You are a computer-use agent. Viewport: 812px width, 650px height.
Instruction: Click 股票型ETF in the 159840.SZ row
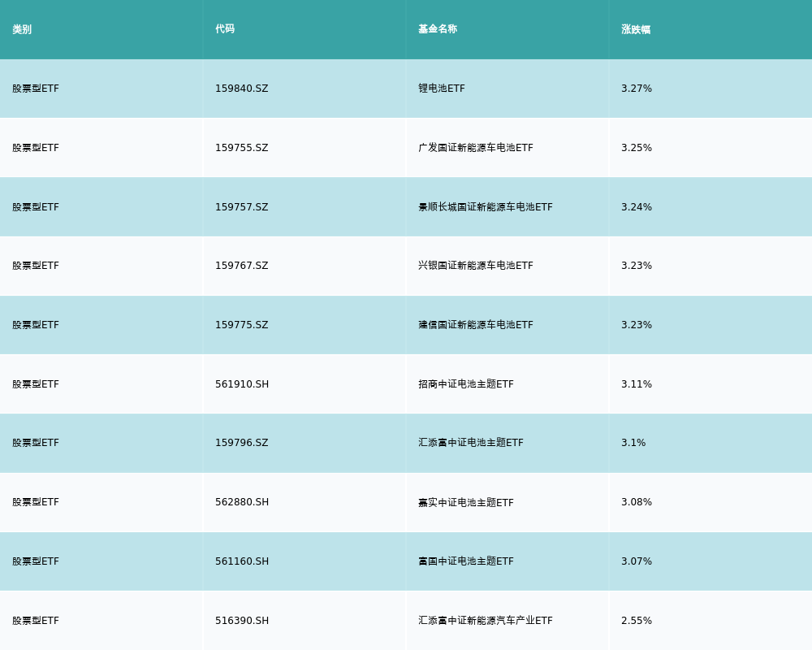coord(36,89)
